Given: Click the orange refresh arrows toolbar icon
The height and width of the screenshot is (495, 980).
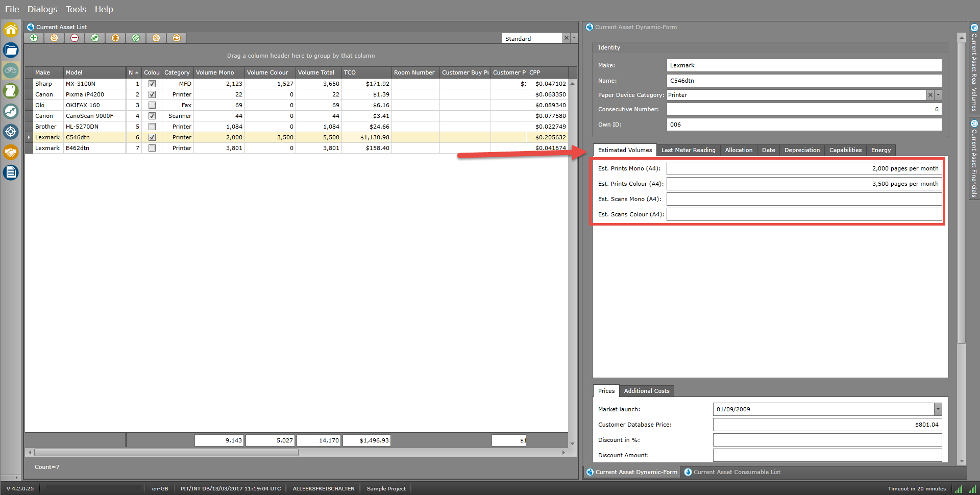Looking at the screenshot, I should tap(177, 38).
